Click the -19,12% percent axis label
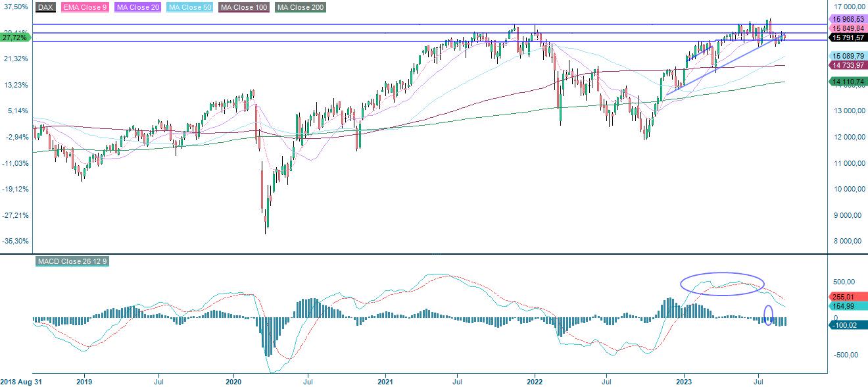868x387 pixels. click(x=14, y=189)
